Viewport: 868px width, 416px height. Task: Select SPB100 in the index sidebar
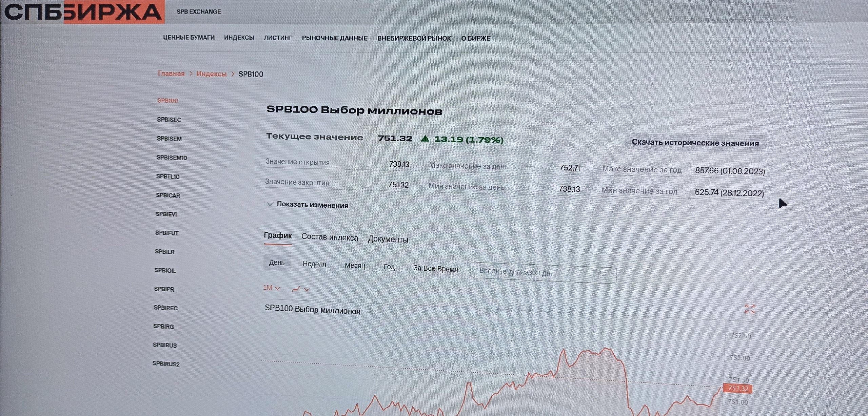(167, 101)
